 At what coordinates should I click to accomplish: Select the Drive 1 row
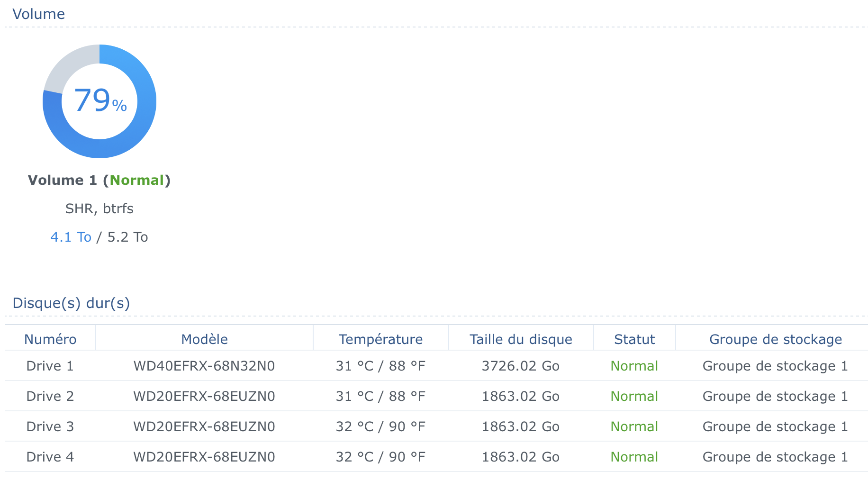[50, 366]
